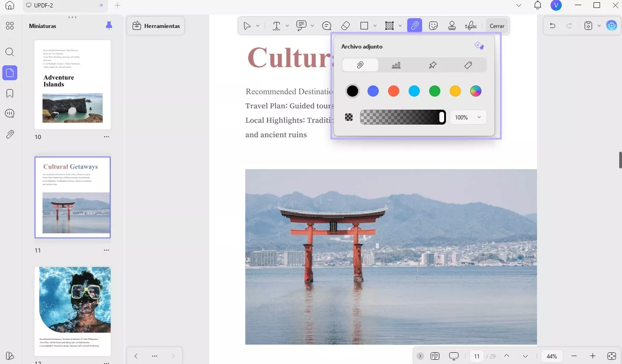The image size is (622, 364).
Task: Go to previous page with up chevron
Action: click(x=507, y=356)
